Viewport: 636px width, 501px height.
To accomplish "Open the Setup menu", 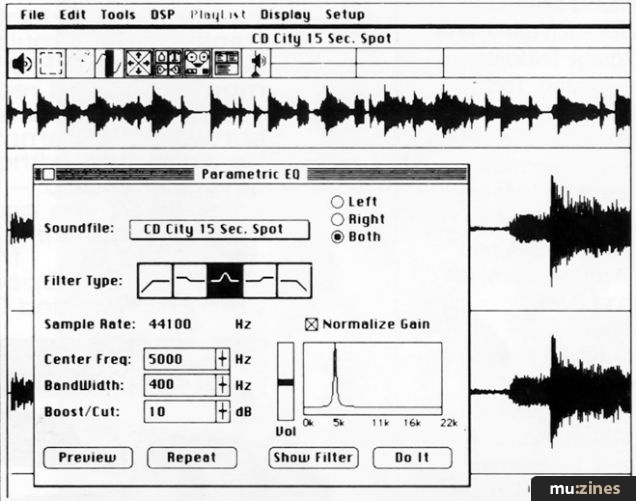I will 345,15.
